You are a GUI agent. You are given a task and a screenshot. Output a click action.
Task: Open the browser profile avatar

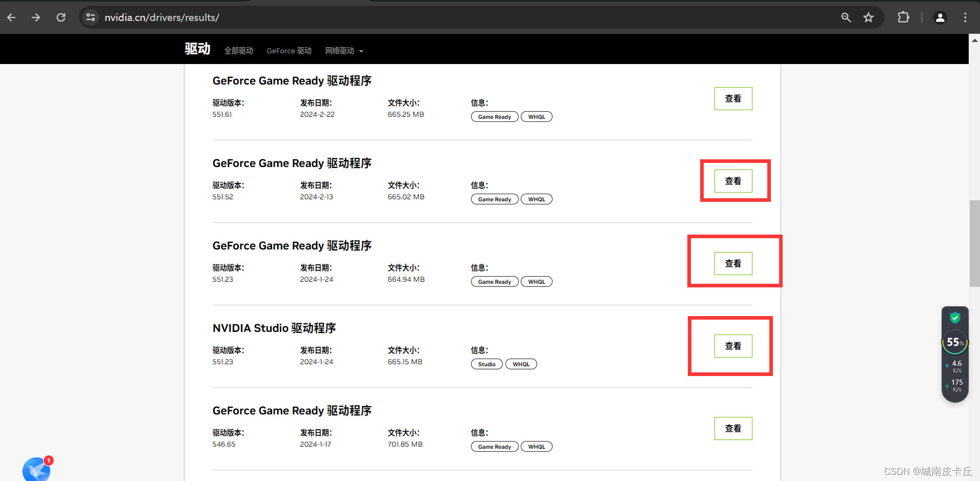(940, 17)
